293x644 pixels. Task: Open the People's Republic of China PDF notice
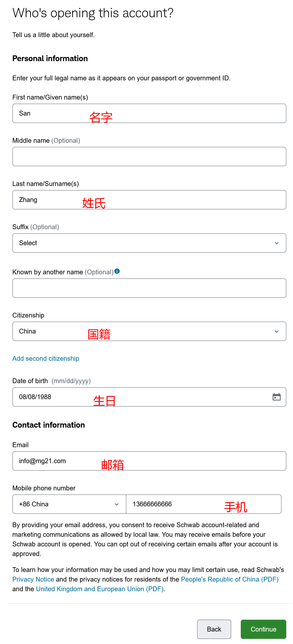230,579
